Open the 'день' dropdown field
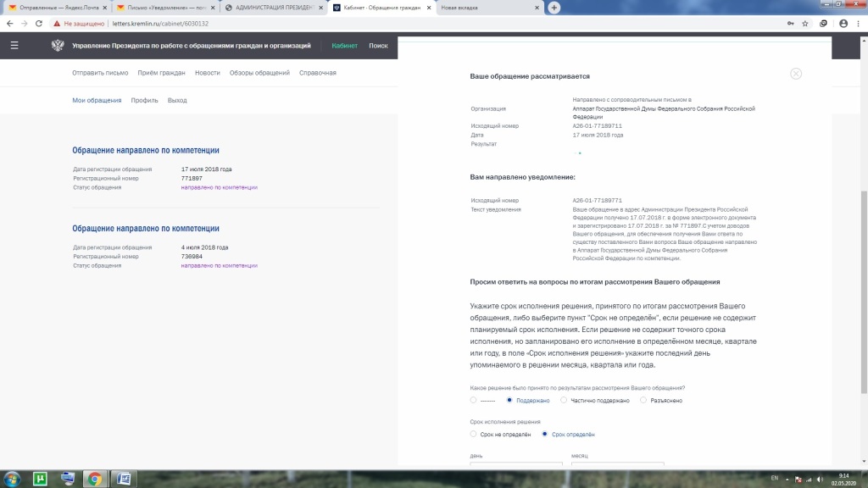868x488 pixels. 515,464
